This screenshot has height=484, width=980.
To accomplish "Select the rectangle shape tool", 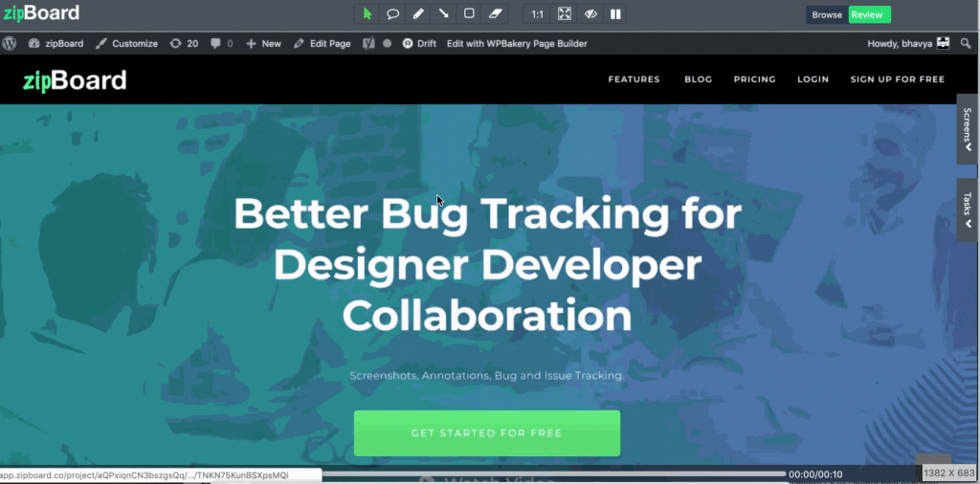I will coord(469,14).
